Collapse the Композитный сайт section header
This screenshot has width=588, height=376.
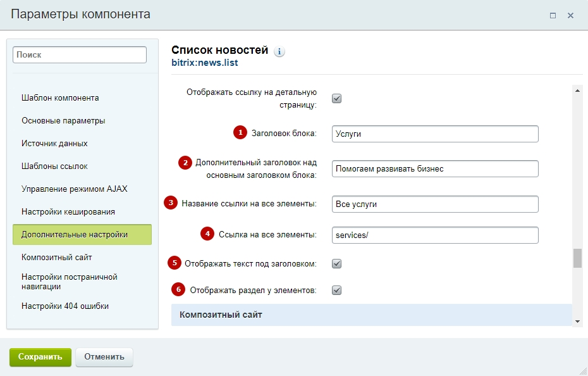point(371,315)
